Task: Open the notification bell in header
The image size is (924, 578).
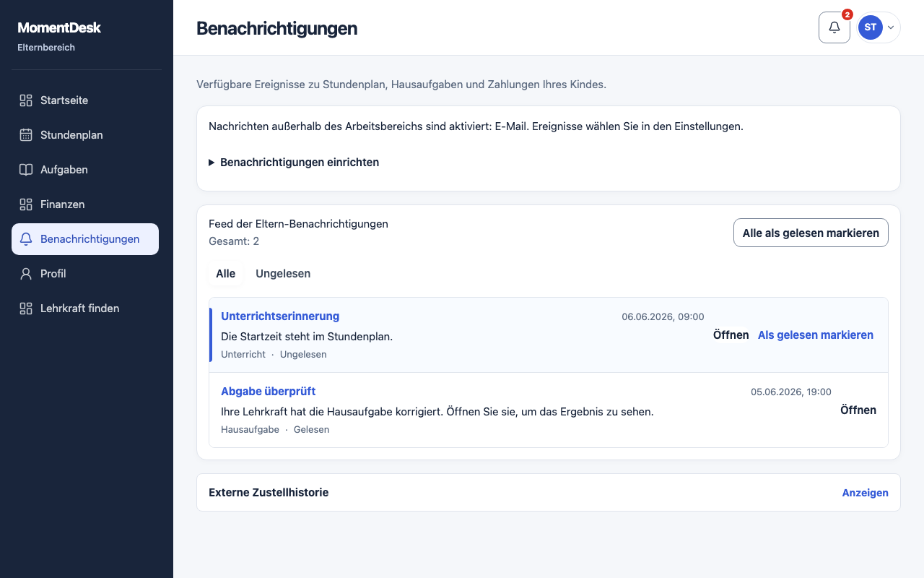Action: pyautogui.click(x=834, y=27)
